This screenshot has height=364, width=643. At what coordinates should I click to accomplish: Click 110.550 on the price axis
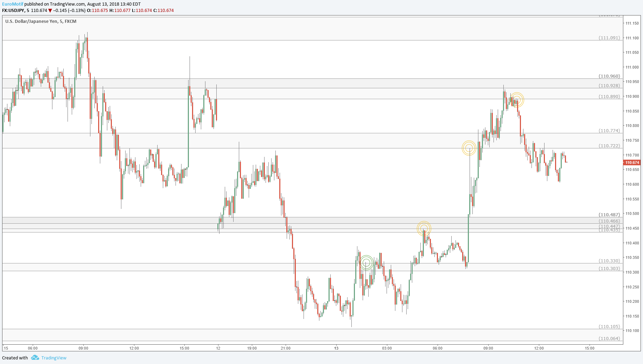pos(632,199)
